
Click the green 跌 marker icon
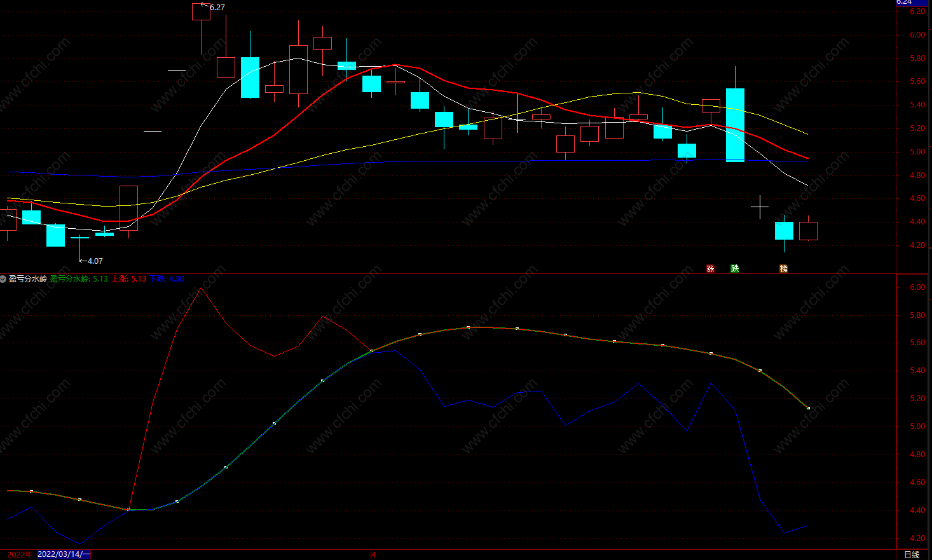point(735,269)
